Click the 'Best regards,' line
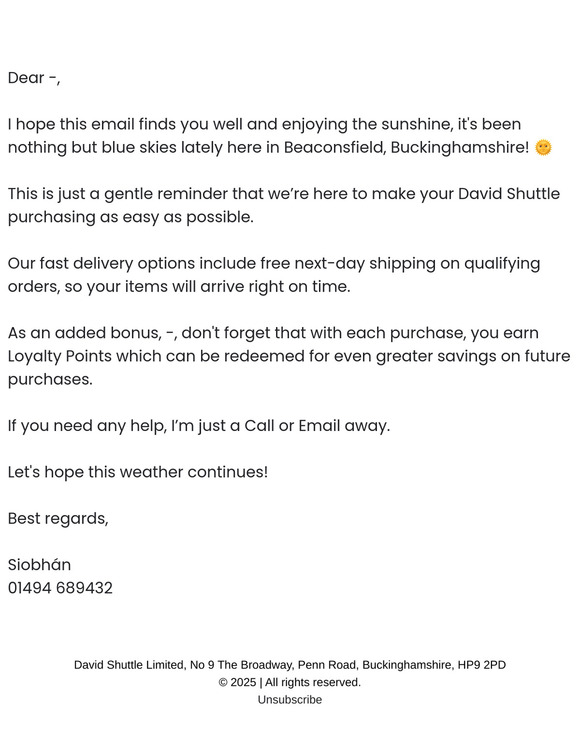Image resolution: width=580 pixels, height=747 pixels. [x=58, y=518]
